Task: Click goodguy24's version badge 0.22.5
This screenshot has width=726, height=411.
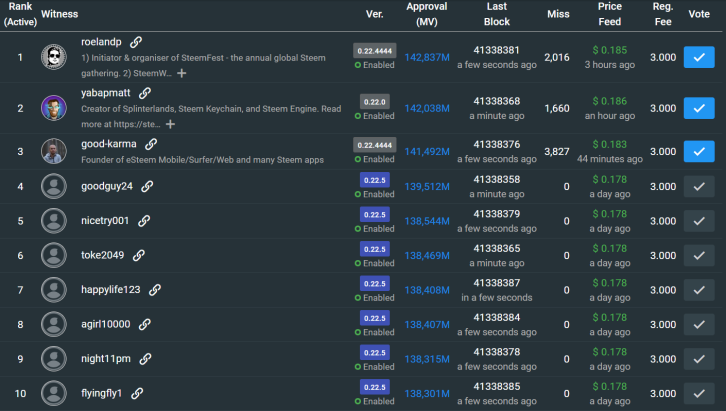Action: pos(375,180)
